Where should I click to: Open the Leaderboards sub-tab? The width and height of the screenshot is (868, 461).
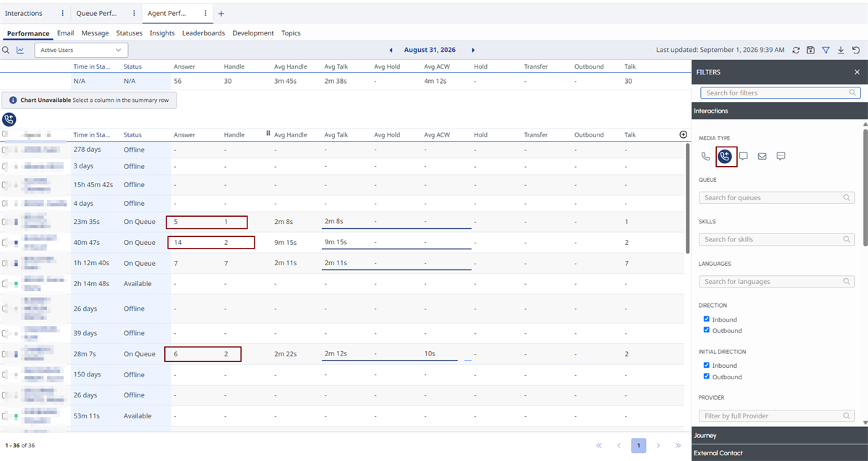[x=203, y=33]
